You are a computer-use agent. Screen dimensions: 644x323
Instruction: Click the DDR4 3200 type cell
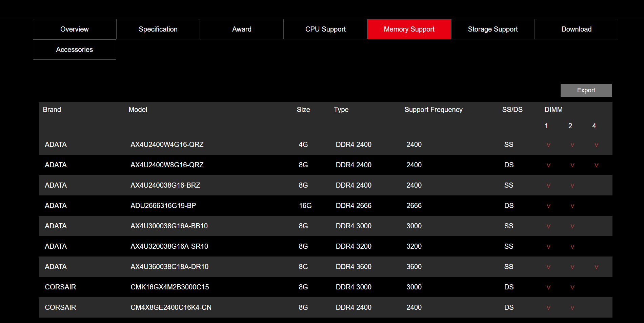354,246
